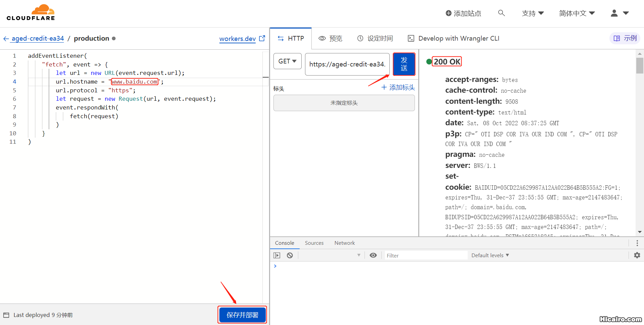Expand the Default levels dropdown

coord(490,255)
